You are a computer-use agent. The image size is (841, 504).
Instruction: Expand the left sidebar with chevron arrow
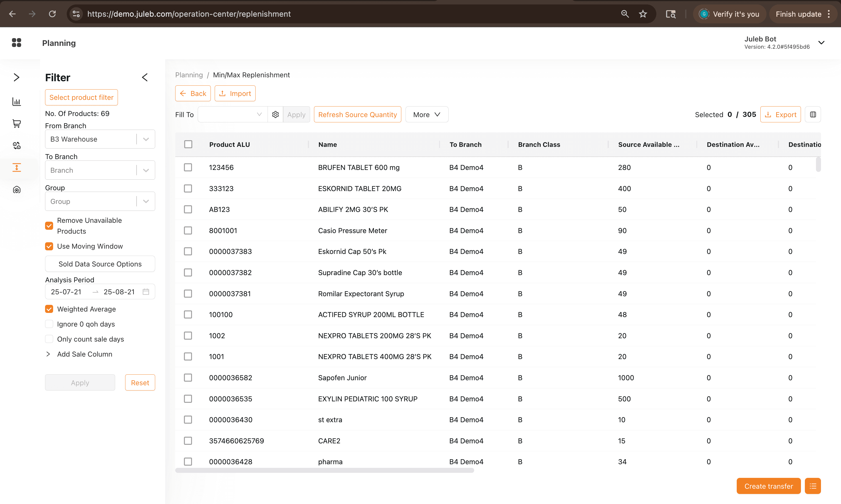pyautogui.click(x=16, y=77)
